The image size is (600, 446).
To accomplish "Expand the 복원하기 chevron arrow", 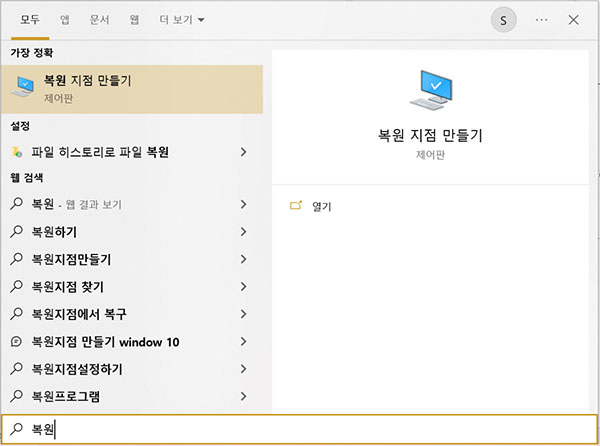I will pyautogui.click(x=243, y=232).
